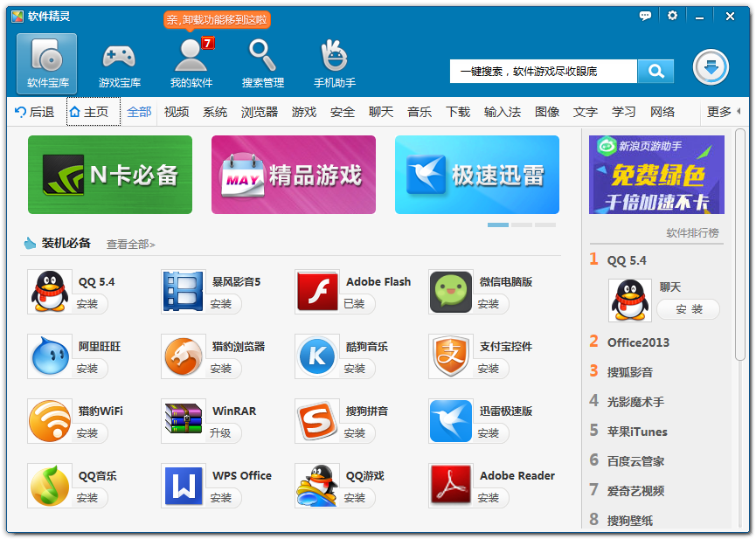Select the 视频 category tab
756x539 pixels.
(177, 112)
